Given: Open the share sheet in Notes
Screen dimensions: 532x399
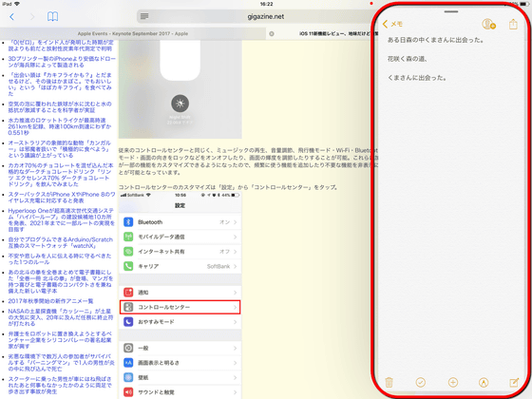Looking at the screenshot, I should click(x=513, y=24).
